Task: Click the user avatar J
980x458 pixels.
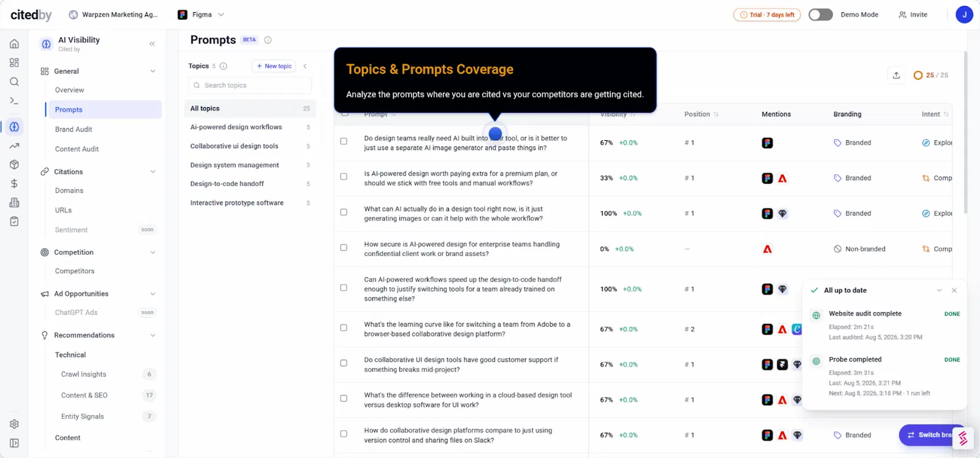Action: click(x=964, y=15)
